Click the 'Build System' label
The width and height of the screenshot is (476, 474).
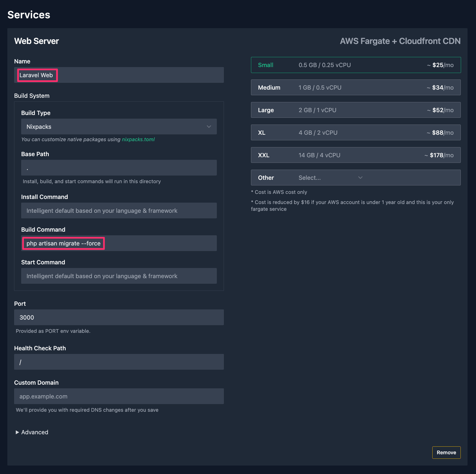point(32,96)
